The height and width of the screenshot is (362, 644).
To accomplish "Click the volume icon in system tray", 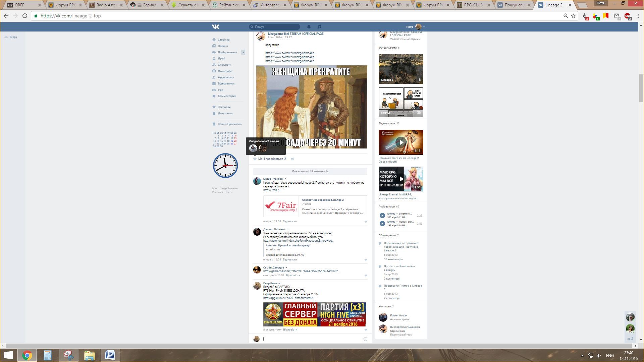I will (x=599, y=355).
